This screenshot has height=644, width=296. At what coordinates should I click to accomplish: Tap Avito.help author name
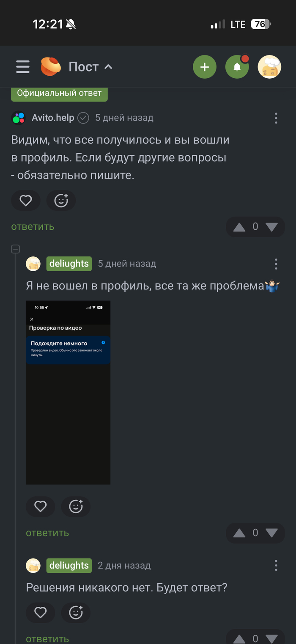point(53,118)
